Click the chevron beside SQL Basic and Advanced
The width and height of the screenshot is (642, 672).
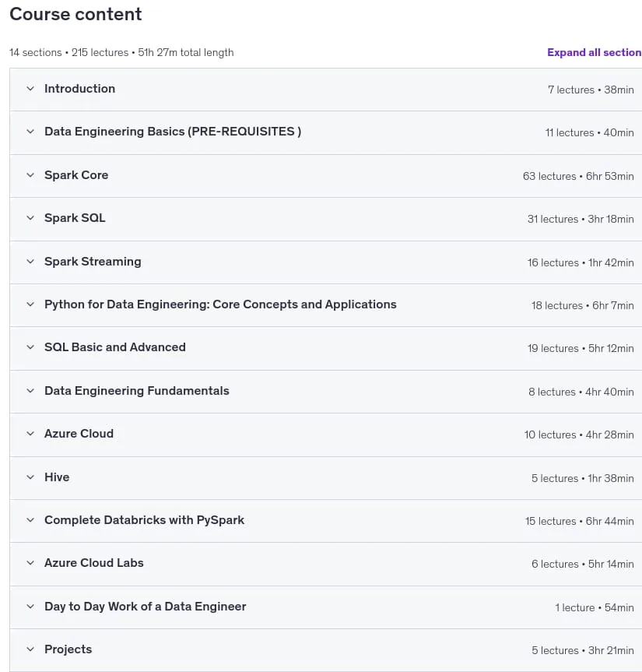coord(30,347)
